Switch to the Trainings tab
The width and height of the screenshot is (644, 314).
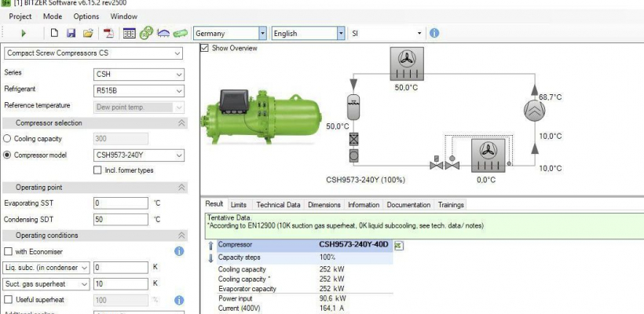(x=451, y=205)
